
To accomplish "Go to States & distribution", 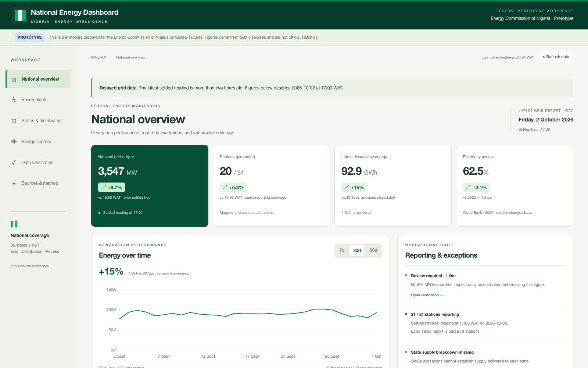I will point(38,121).
